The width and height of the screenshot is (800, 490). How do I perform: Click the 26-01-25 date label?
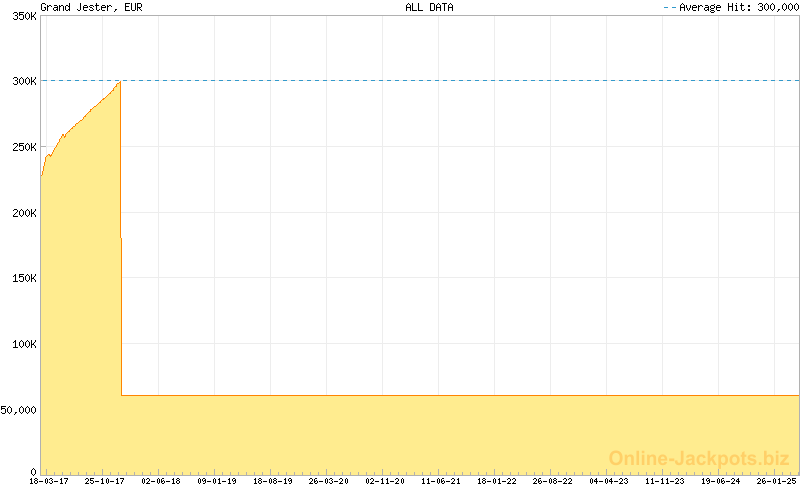775,481
